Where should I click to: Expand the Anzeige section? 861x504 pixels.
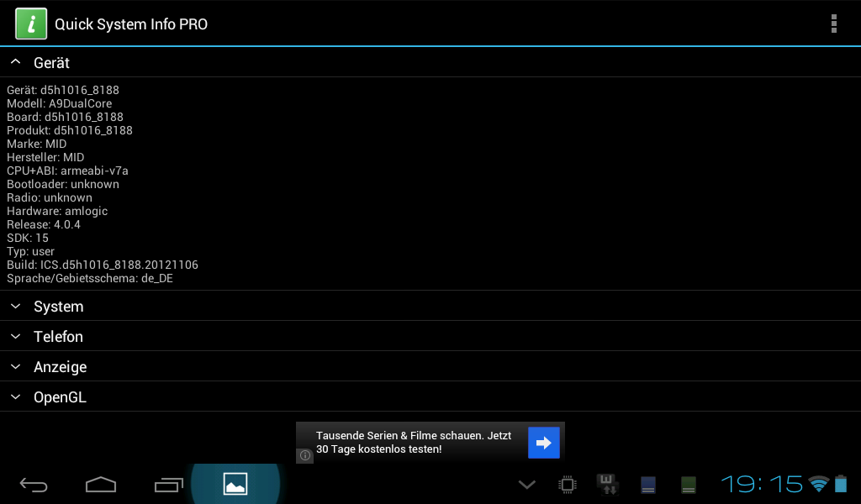[59, 367]
